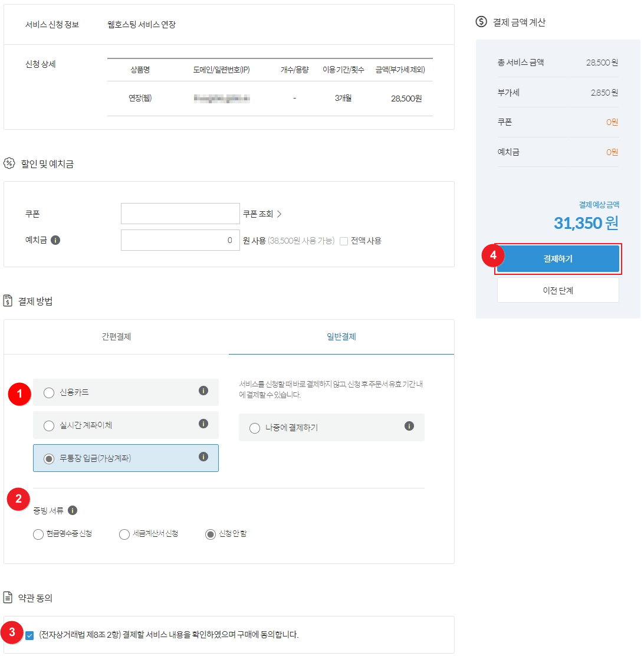Click the 3개월 period cell

pos(343,98)
